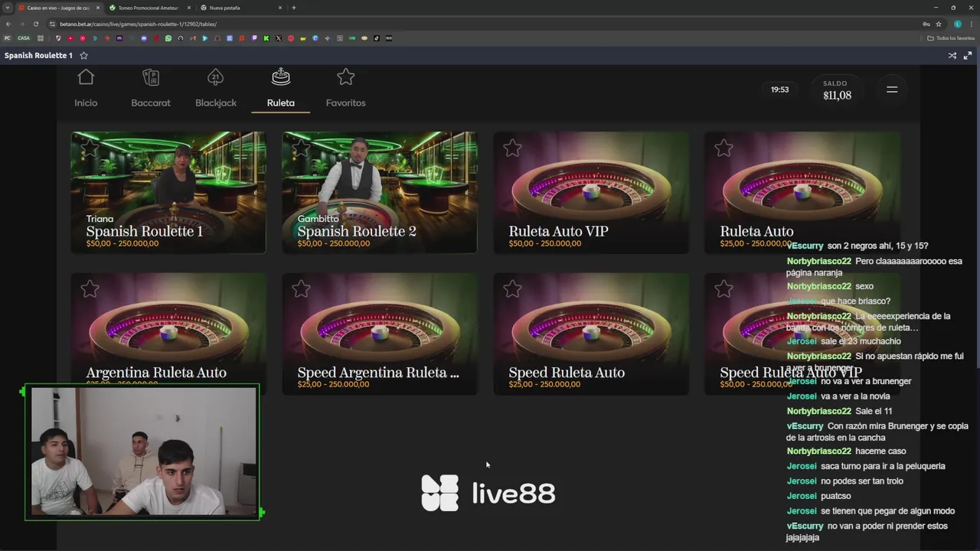Switch to Casino en vivo browser tab
Screen dimensions: 980x551
[x=58, y=8]
